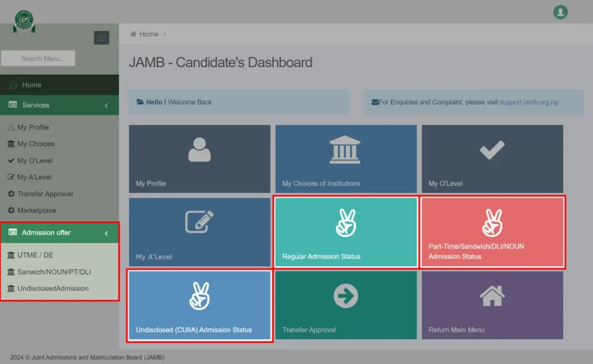The height and width of the screenshot is (364, 593).
Task: Open the Services sidebar section
Action: (x=60, y=105)
